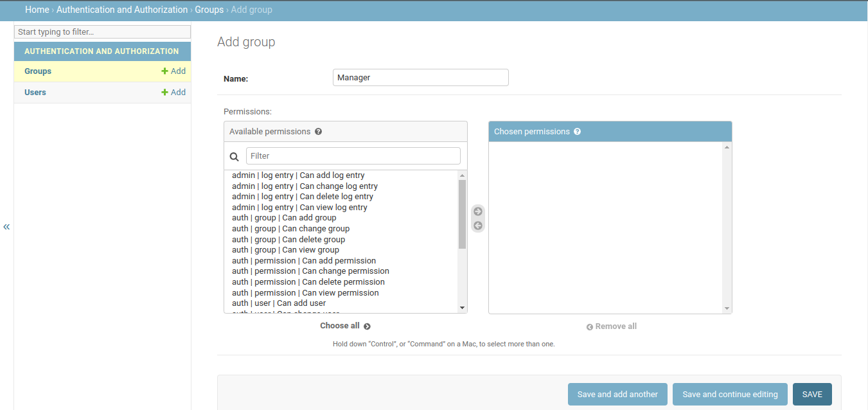Go to Groups breadcrumb link
Image resolution: width=868 pixels, height=410 pixels.
209,10
